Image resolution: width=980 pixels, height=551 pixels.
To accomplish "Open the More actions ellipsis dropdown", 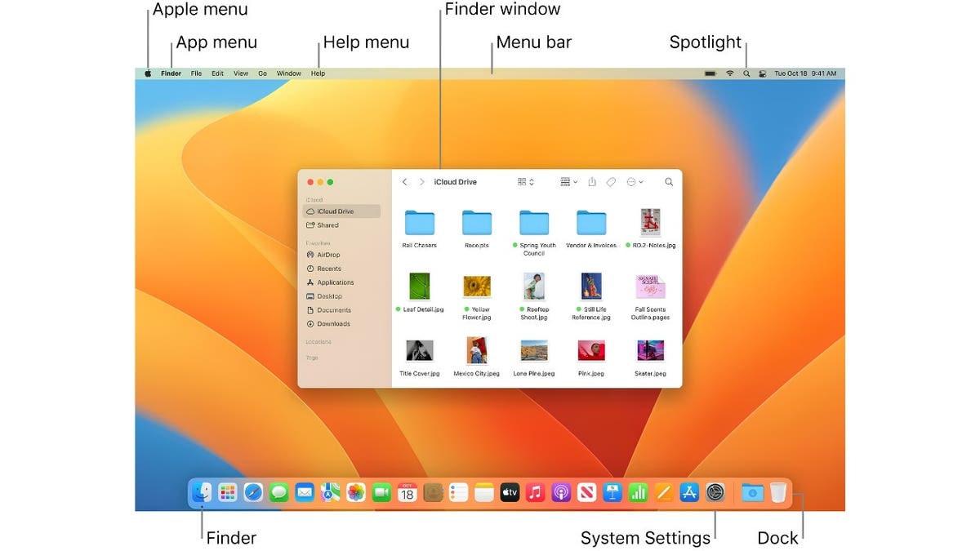I will (635, 182).
